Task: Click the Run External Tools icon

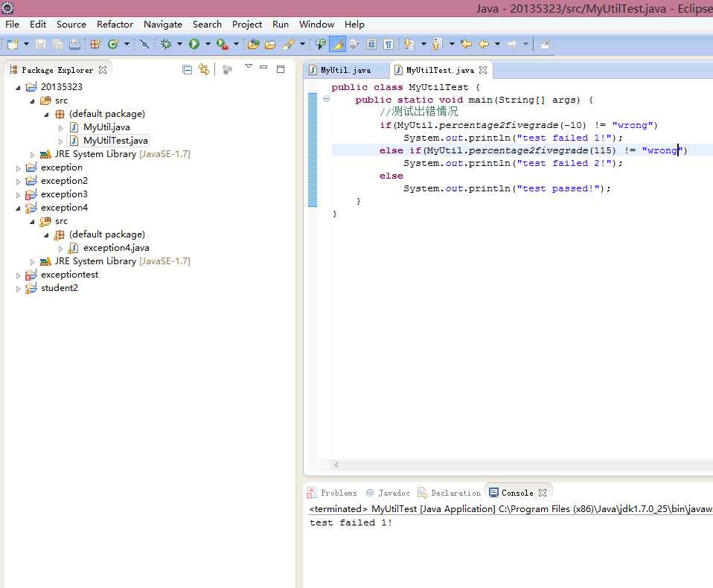Action: click(222, 44)
